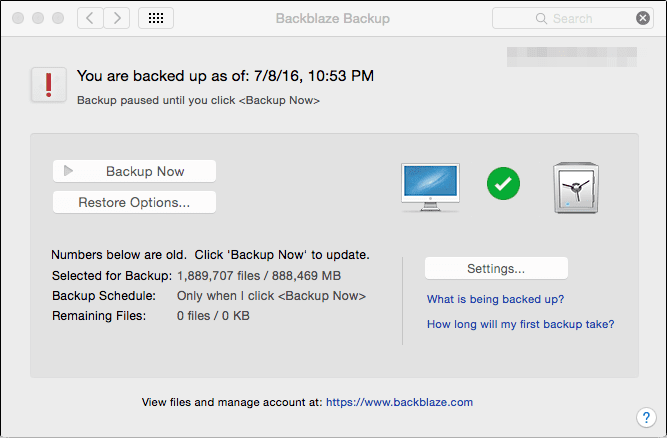Click the 'Remaining Files:' label
The image size is (667, 438).
coord(99,316)
